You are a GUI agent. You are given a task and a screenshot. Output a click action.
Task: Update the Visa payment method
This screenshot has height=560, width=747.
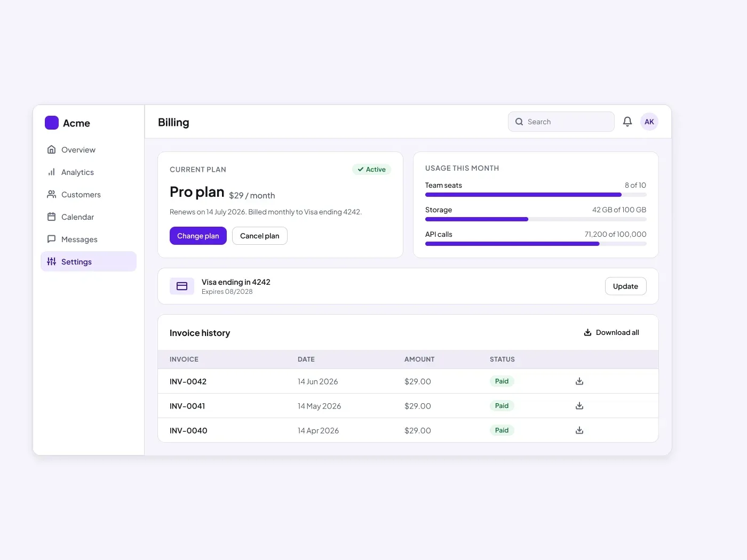pyautogui.click(x=625, y=286)
